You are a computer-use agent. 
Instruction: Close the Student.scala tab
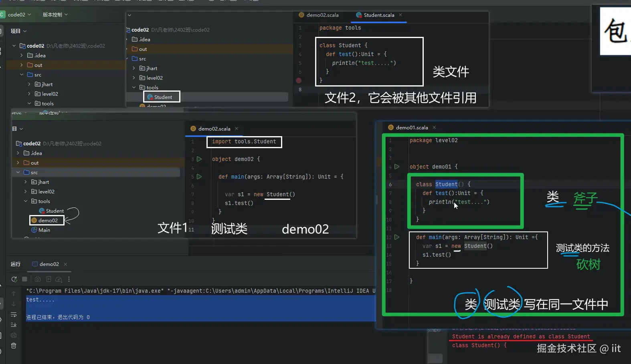400,15
